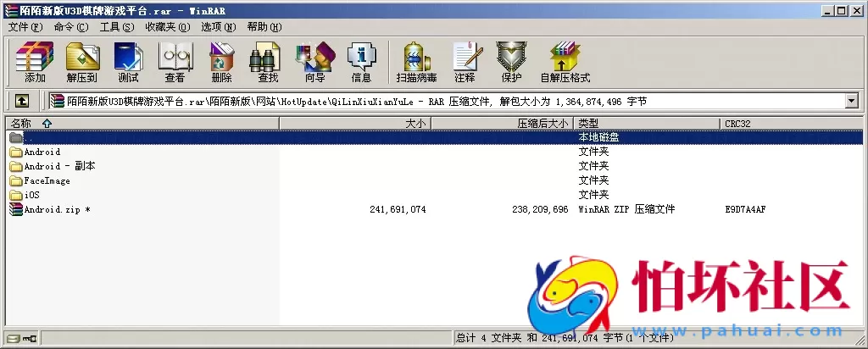Image resolution: width=868 pixels, height=349 pixels.
Task: Click the View (查看) toolbar icon
Action: pyautogui.click(x=175, y=62)
